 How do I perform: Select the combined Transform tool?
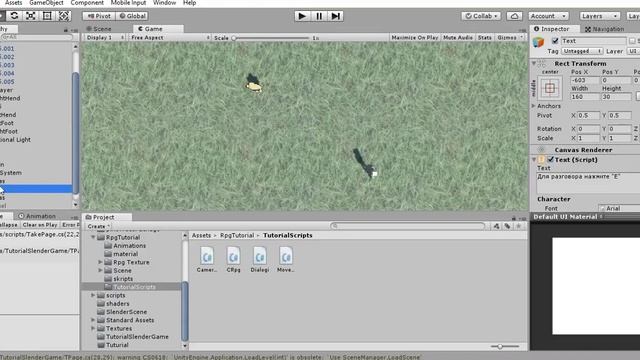tap(64, 16)
